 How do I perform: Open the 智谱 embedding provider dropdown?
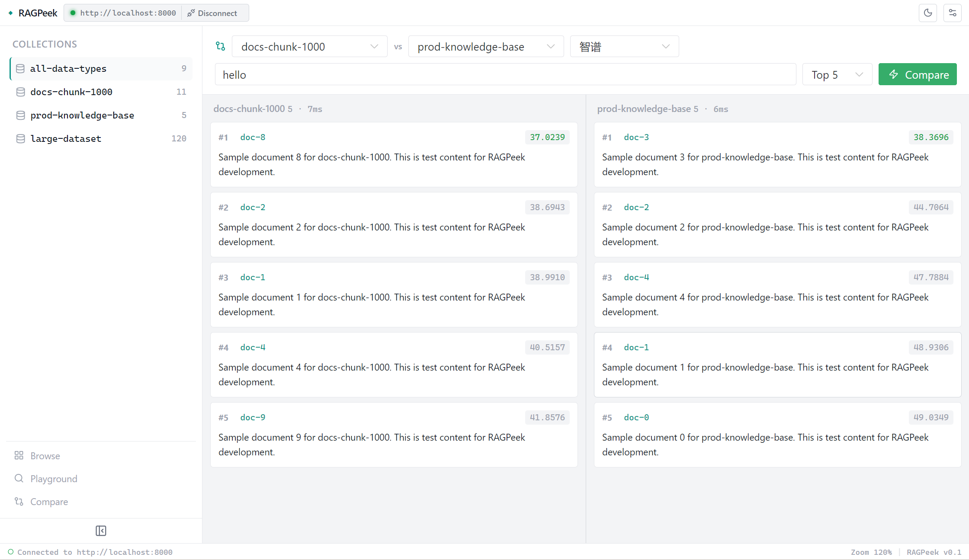click(624, 46)
